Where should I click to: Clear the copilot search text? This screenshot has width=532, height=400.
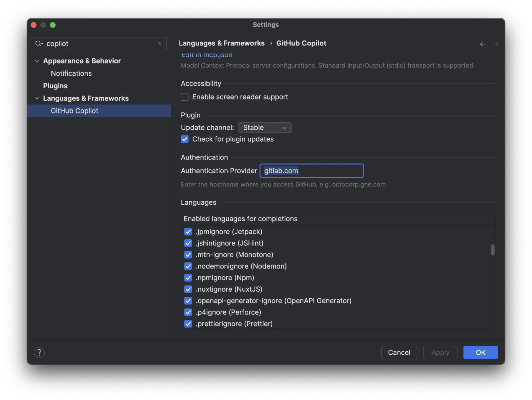point(160,43)
